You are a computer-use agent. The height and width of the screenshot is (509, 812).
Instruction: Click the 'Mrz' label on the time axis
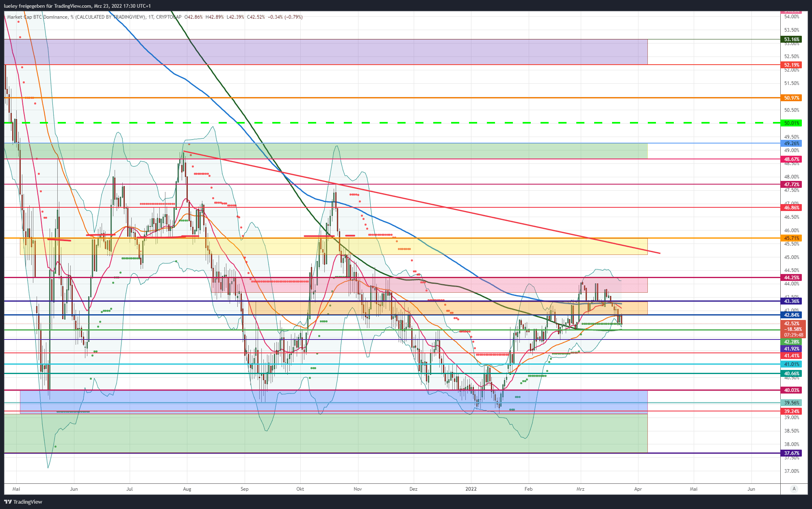(580, 489)
